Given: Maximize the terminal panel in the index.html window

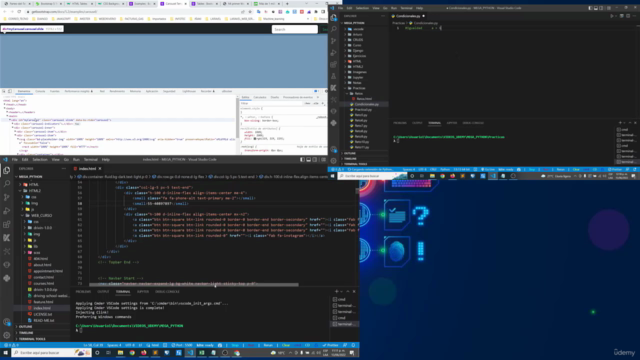Looking at the screenshot, I should (348, 291).
